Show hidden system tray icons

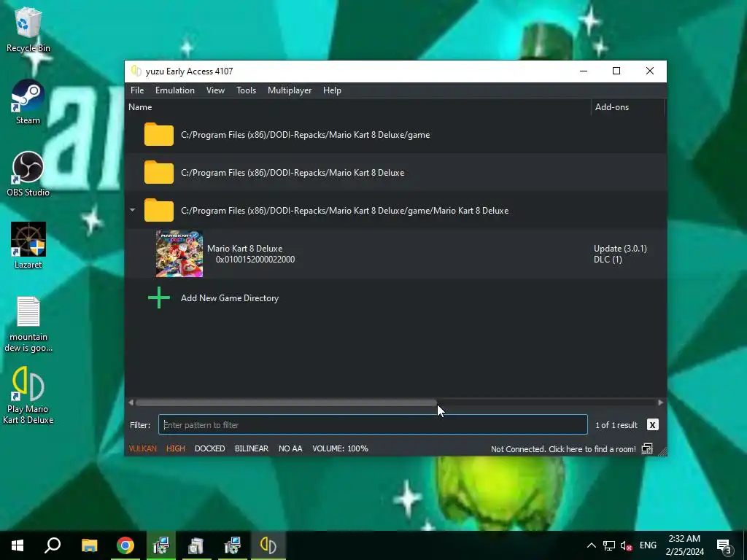coord(591,545)
